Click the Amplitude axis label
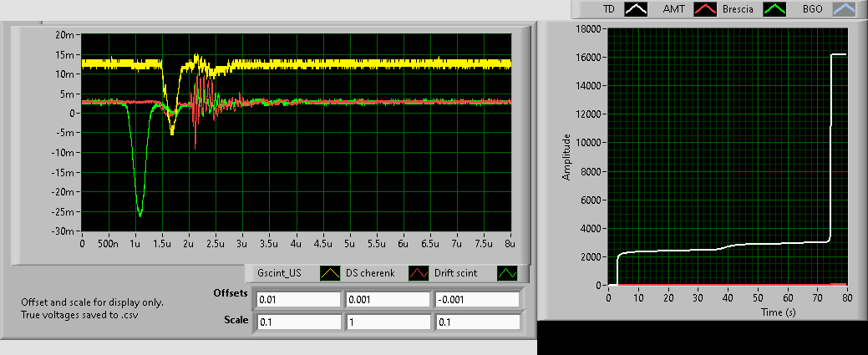The image size is (868, 355). [x=566, y=156]
